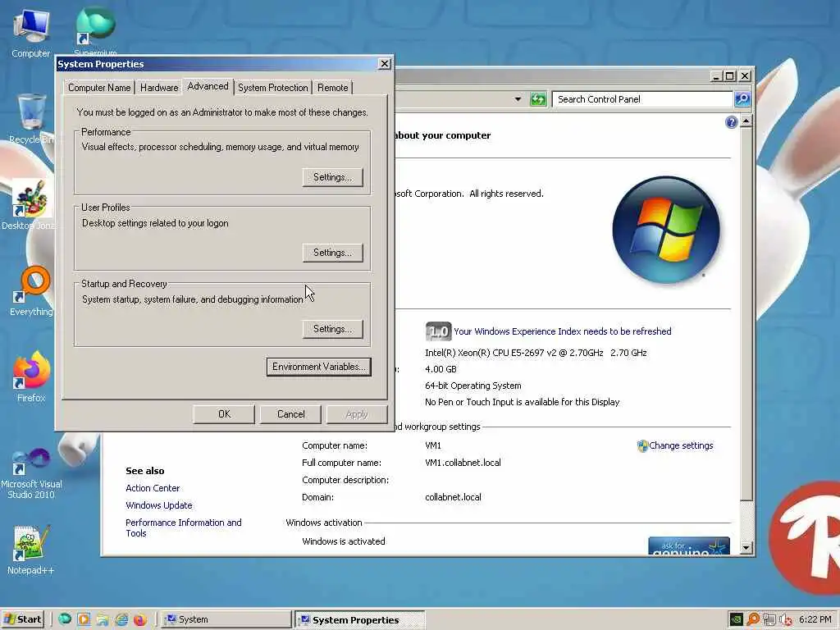Open Performance Settings button
Screen dimensions: 840x630
tap(333, 177)
